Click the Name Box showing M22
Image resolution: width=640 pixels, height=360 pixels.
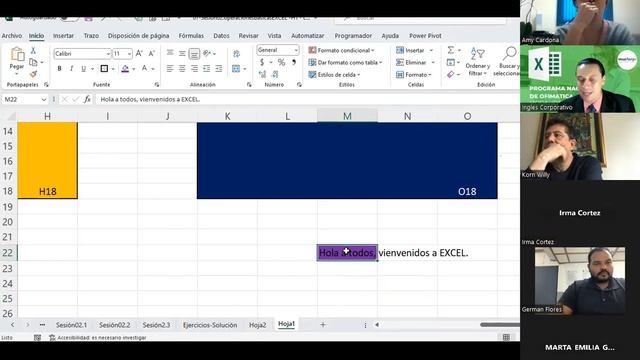(25, 99)
